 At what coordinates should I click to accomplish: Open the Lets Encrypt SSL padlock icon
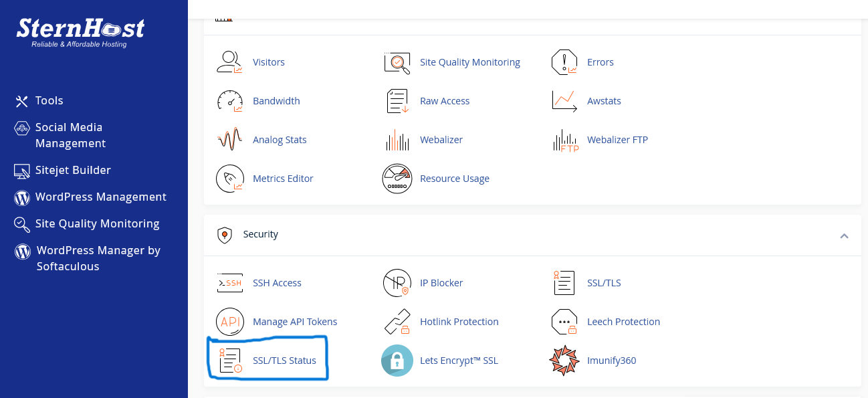tap(397, 361)
